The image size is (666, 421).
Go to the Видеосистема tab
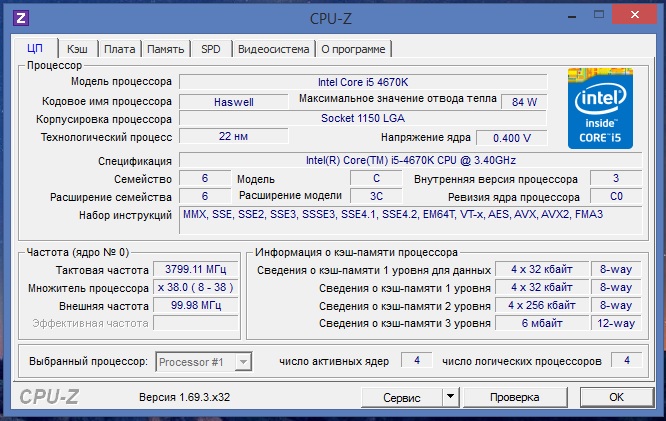[x=274, y=49]
